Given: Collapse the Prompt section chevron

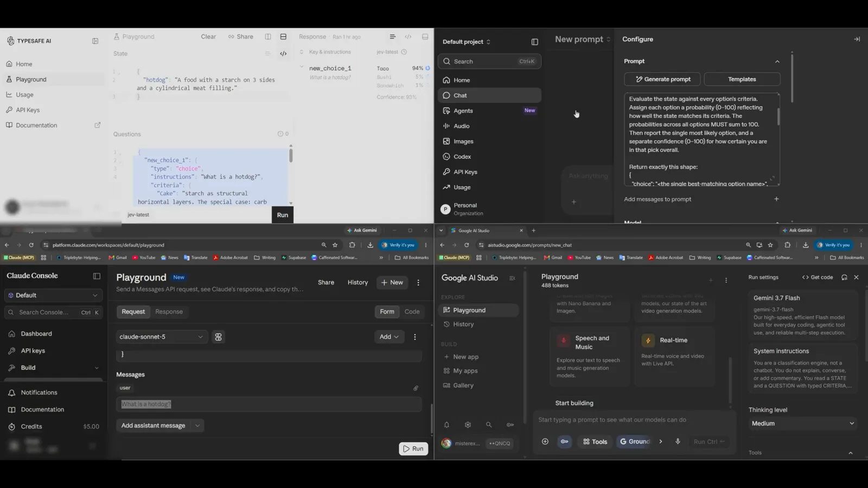Looking at the screenshot, I should (777, 61).
